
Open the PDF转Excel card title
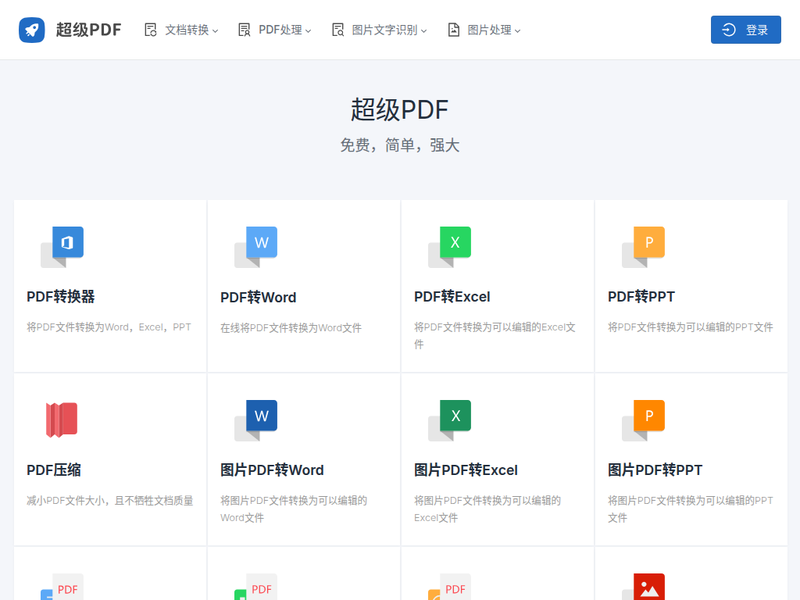tap(452, 296)
